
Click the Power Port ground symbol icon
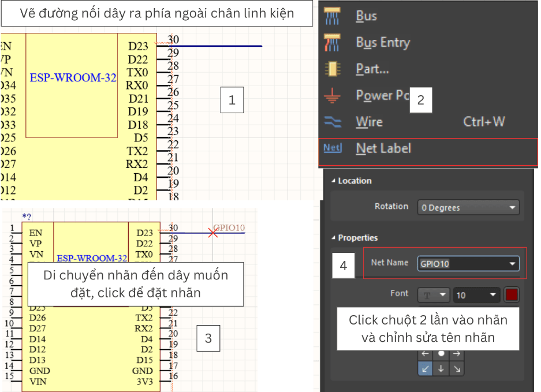[x=333, y=96]
